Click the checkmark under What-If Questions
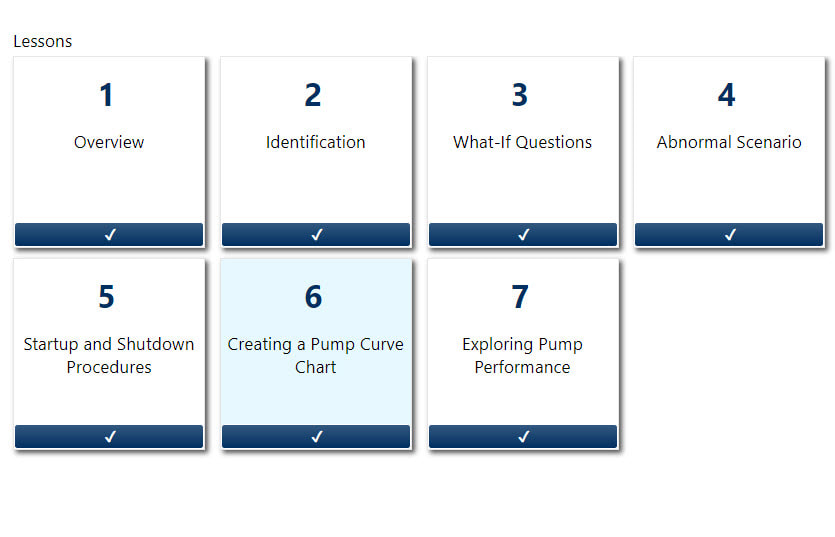 point(523,234)
